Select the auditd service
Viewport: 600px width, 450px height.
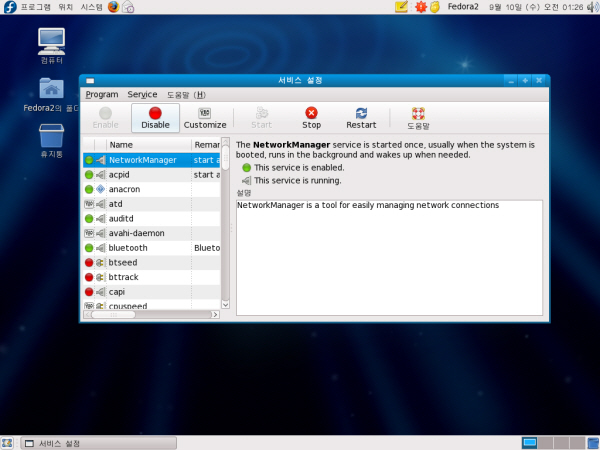[152, 218]
